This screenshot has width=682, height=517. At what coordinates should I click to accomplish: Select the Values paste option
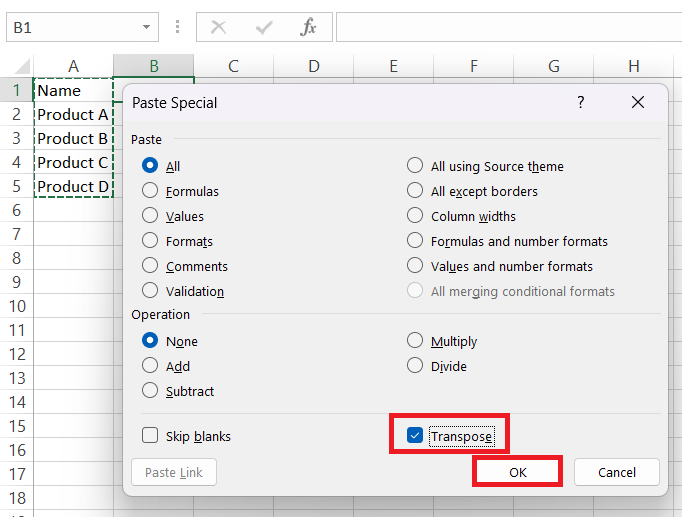coord(173,216)
